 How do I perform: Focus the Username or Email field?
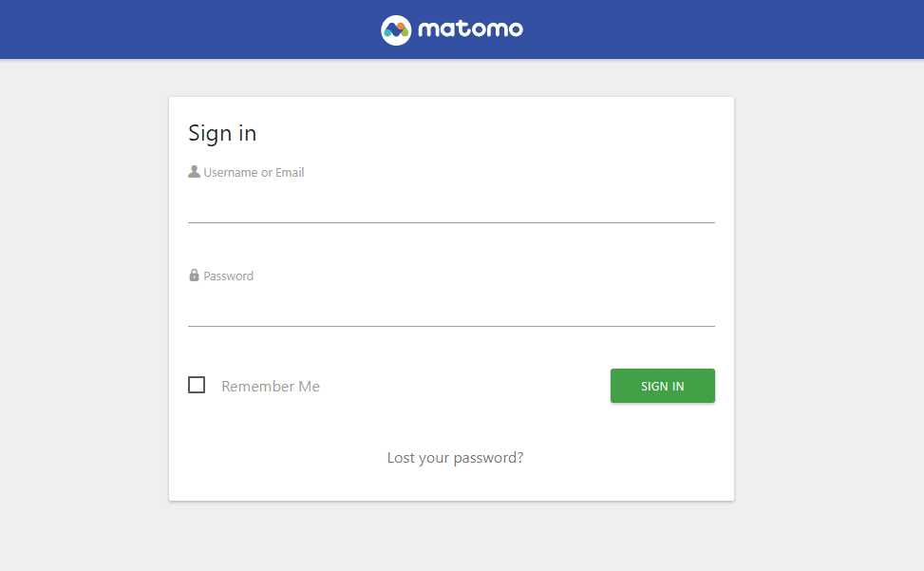pos(451,206)
